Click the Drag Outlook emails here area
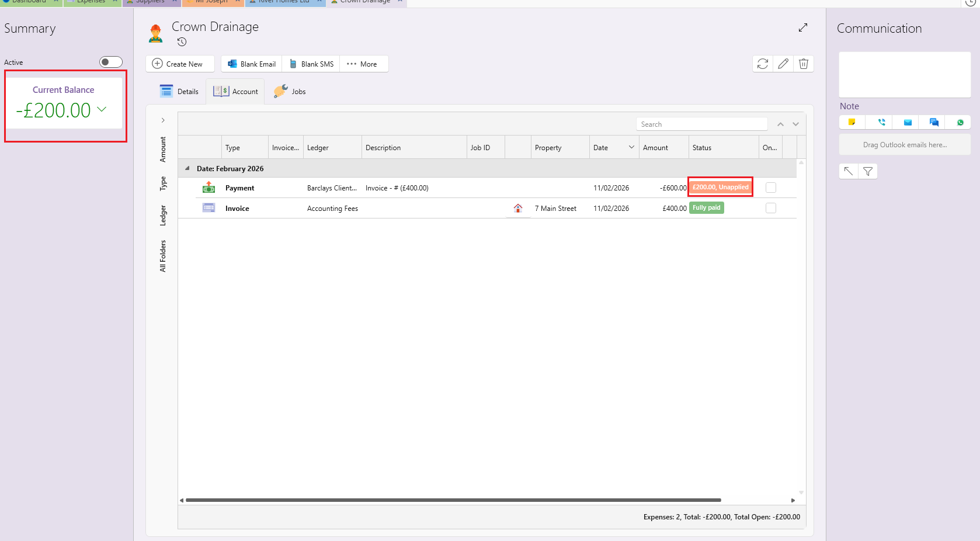 (x=905, y=145)
